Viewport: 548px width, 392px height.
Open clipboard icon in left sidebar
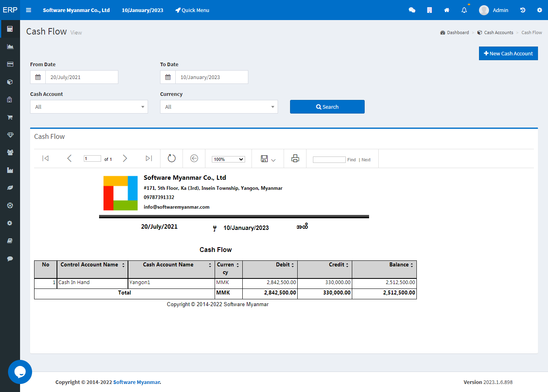pos(10,100)
